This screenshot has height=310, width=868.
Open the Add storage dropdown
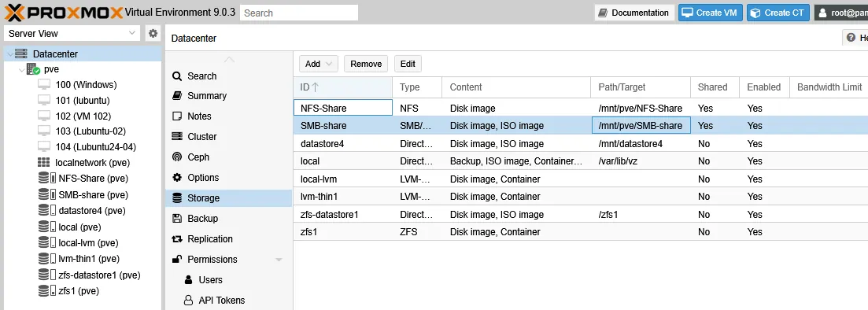tap(318, 64)
